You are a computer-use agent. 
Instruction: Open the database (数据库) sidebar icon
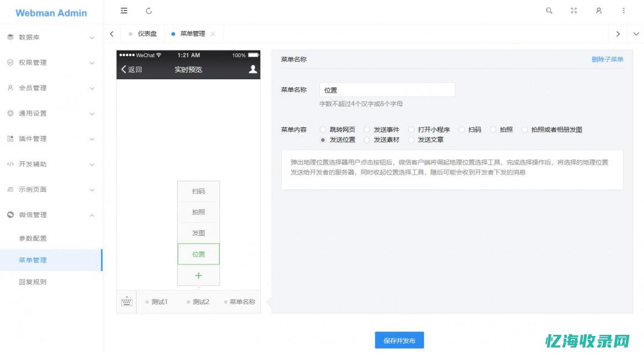click(9, 37)
